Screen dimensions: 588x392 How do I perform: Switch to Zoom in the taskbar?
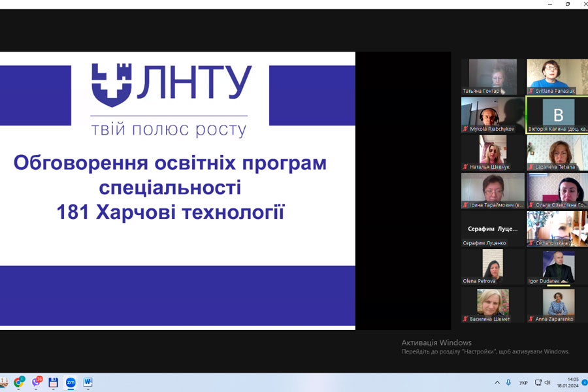click(x=71, y=382)
